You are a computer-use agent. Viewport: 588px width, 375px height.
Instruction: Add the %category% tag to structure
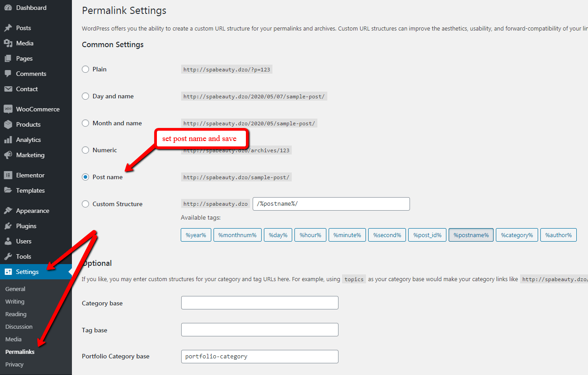pyautogui.click(x=517, y=234)
